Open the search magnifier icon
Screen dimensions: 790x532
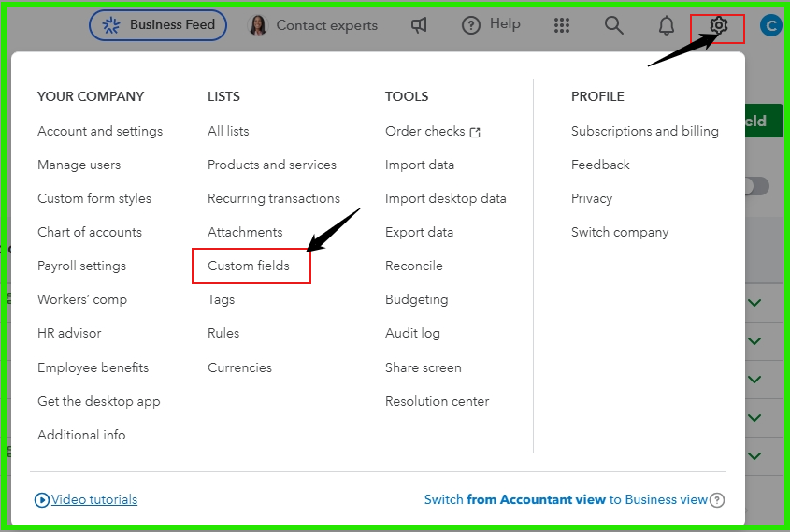pos(613,25)
